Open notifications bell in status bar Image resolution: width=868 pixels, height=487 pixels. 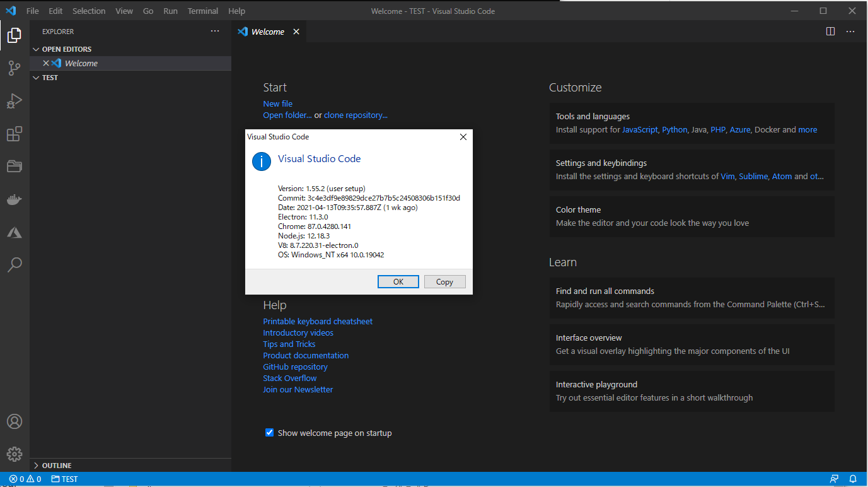coord(853,479)
